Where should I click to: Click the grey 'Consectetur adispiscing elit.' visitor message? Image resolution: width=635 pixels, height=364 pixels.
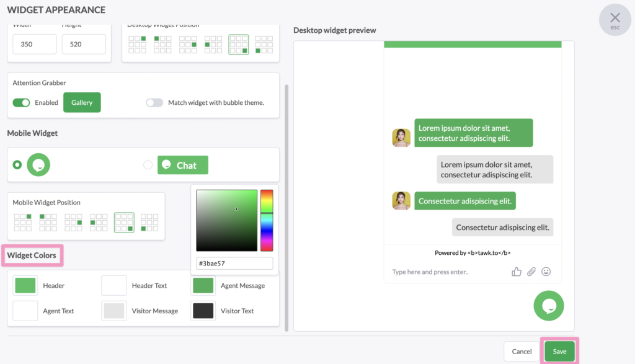click(x=502, y=227)
